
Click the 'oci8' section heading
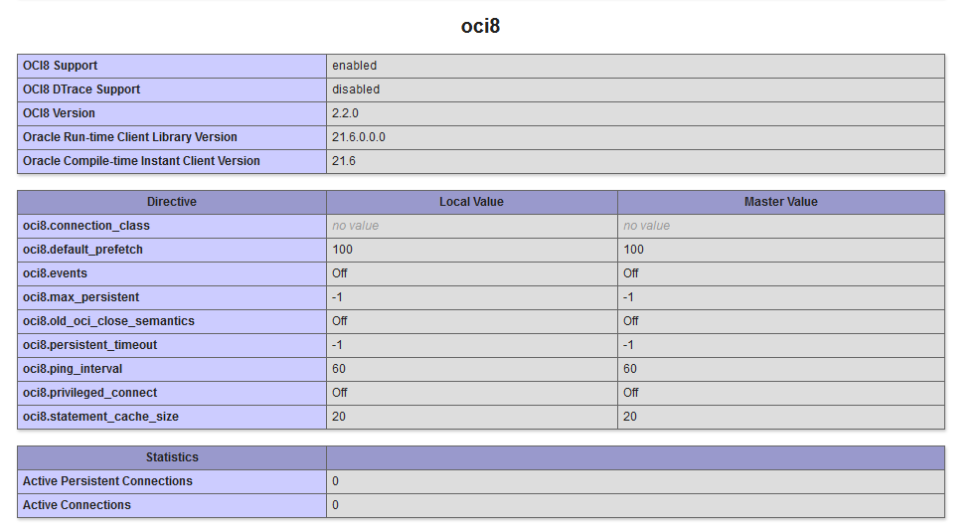pyautogui.click(x=480, y=26)
